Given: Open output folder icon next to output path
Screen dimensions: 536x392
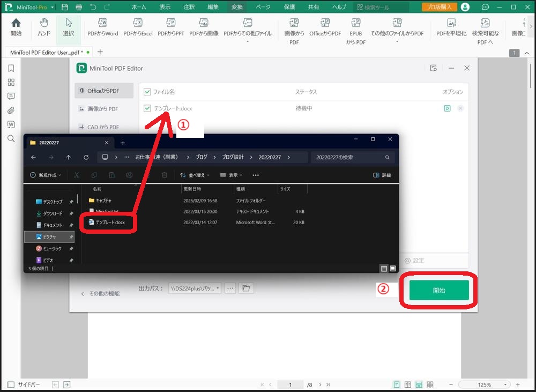Looking at the screenshot, I should [x=246, y=289].
